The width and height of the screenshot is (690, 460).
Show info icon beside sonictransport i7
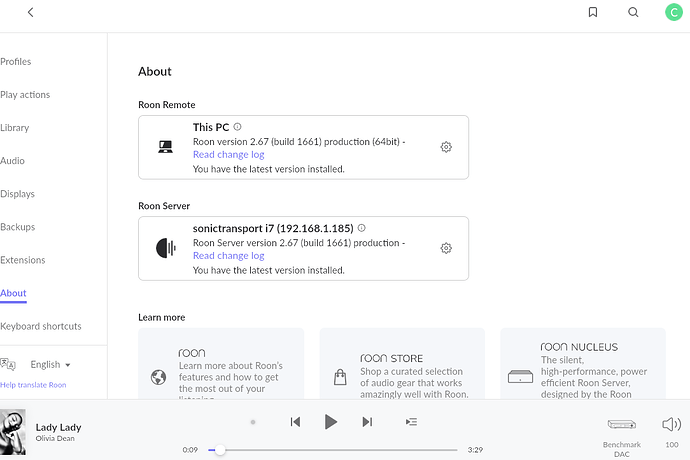click(x=361, y=228)
